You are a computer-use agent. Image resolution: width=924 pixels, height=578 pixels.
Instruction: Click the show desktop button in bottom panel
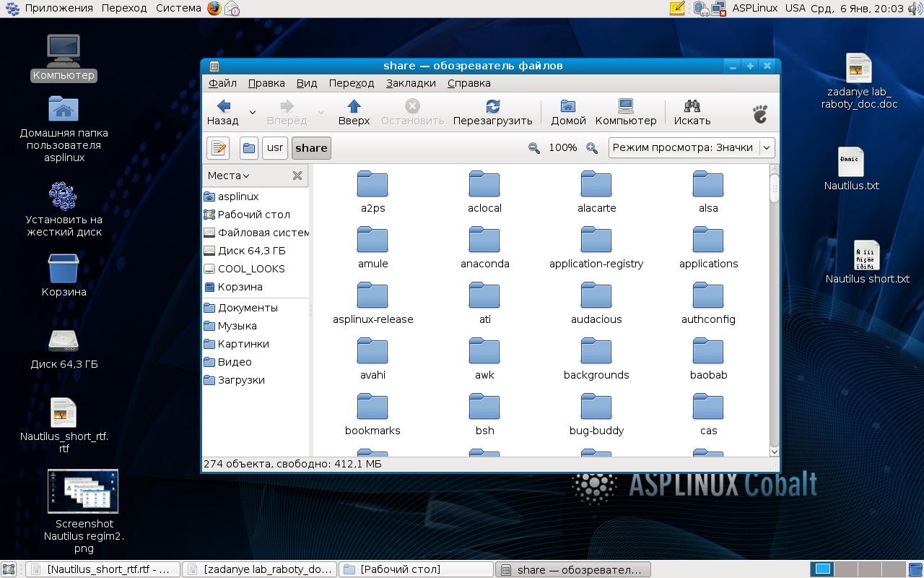(9, 569)
